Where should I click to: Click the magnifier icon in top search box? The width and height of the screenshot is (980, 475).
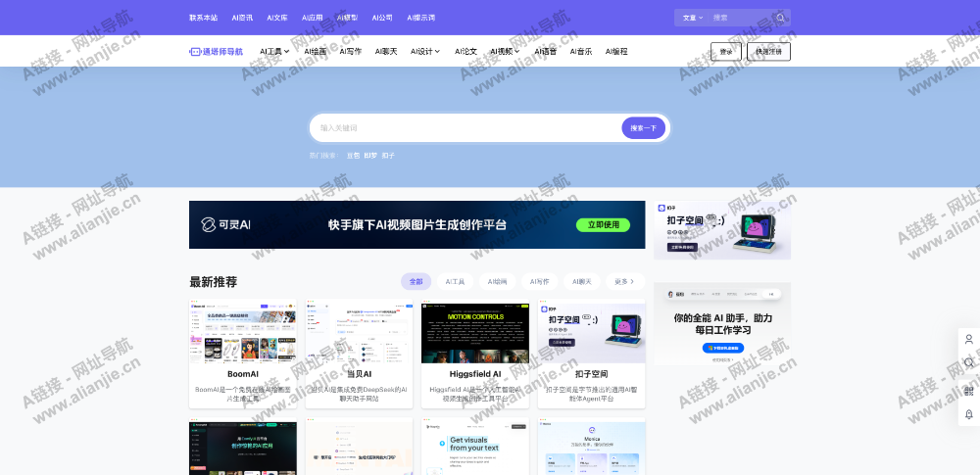tap(780, 18)
